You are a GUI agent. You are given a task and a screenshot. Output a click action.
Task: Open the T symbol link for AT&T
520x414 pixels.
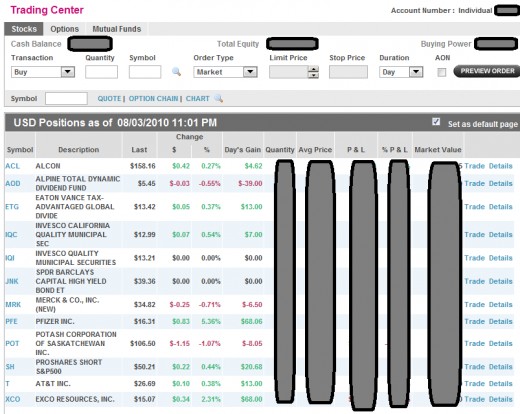pyautogui.click(x=7, y=384)
